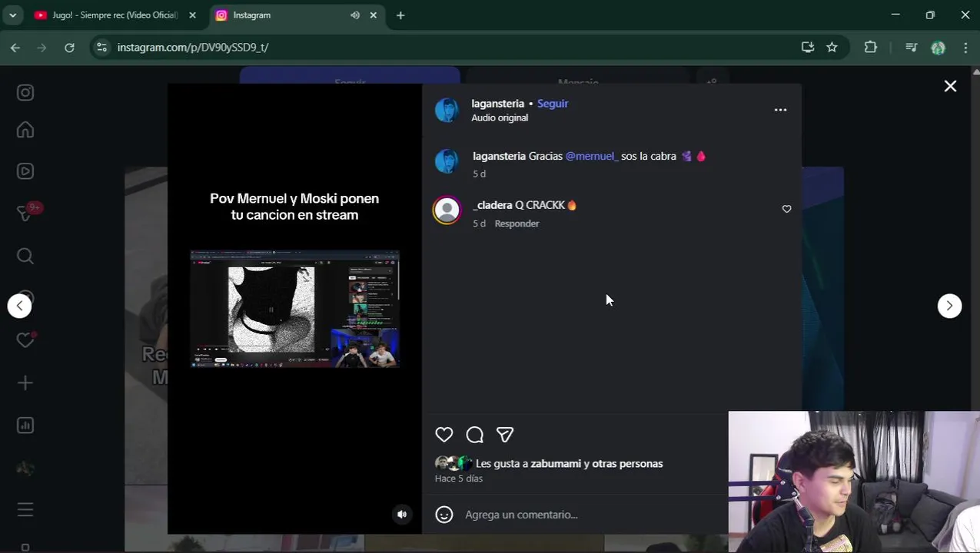Click the stream video thumbnail in the post
Screen dimensions: 980x553
295,309
